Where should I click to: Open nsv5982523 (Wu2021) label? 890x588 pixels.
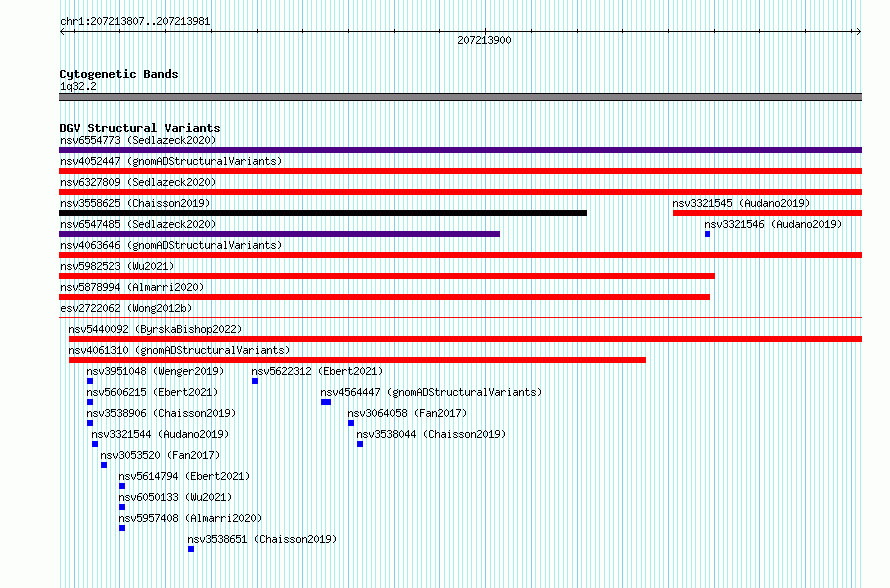tap(117, 266)
